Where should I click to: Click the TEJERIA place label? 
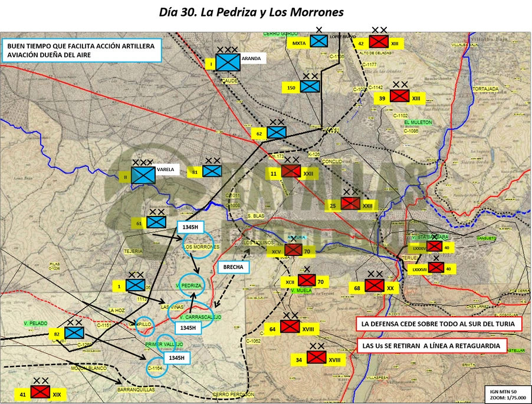(x=133, y=251)
